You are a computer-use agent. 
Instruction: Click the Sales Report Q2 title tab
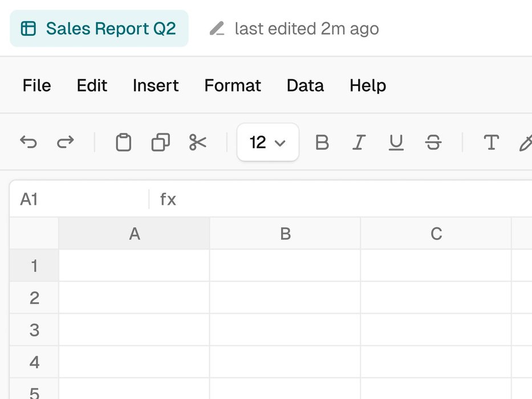99,28
